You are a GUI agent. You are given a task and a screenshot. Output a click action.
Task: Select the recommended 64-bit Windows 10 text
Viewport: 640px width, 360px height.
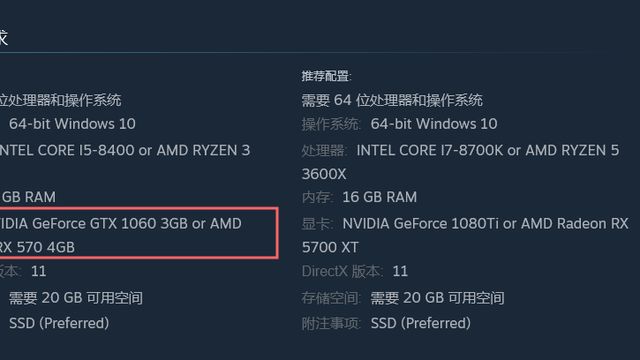434,124
